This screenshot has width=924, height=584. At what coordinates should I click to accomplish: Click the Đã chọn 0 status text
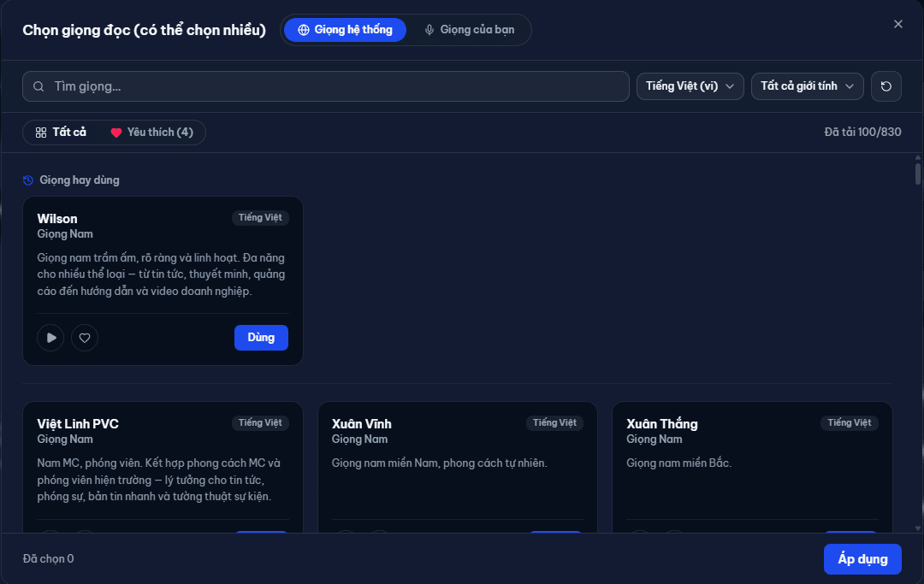point(48,558)
